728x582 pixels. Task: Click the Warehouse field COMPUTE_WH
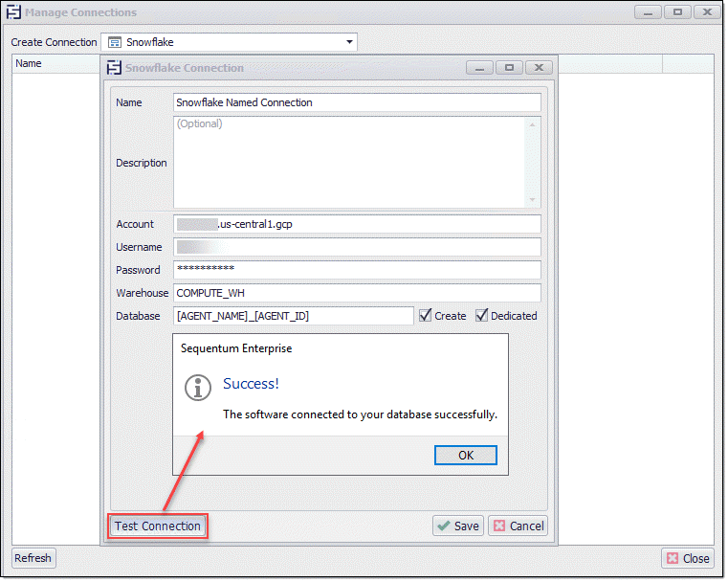(x=357, y=293)
